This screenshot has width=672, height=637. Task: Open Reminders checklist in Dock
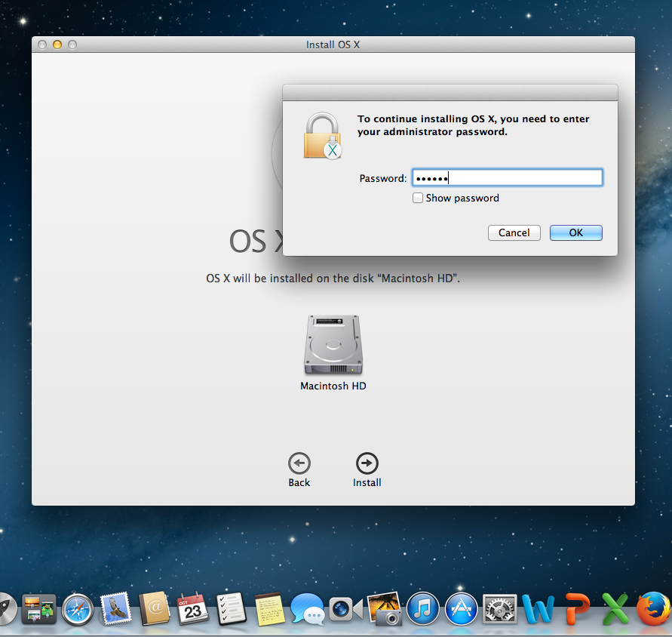click(x=231, y=608)
